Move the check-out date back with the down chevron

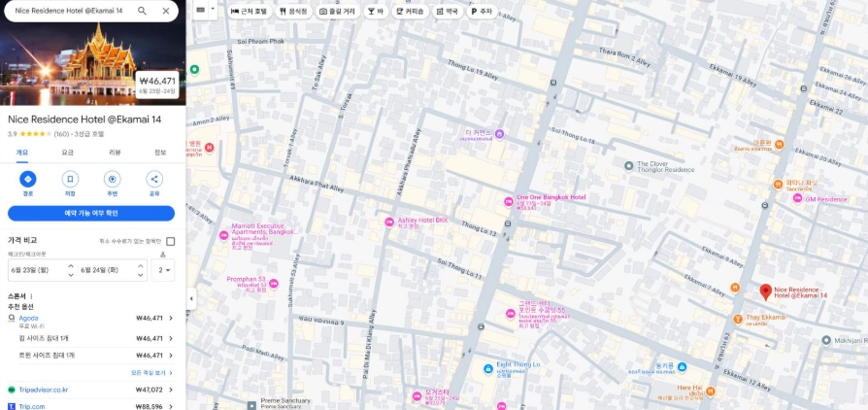(141, 275)
